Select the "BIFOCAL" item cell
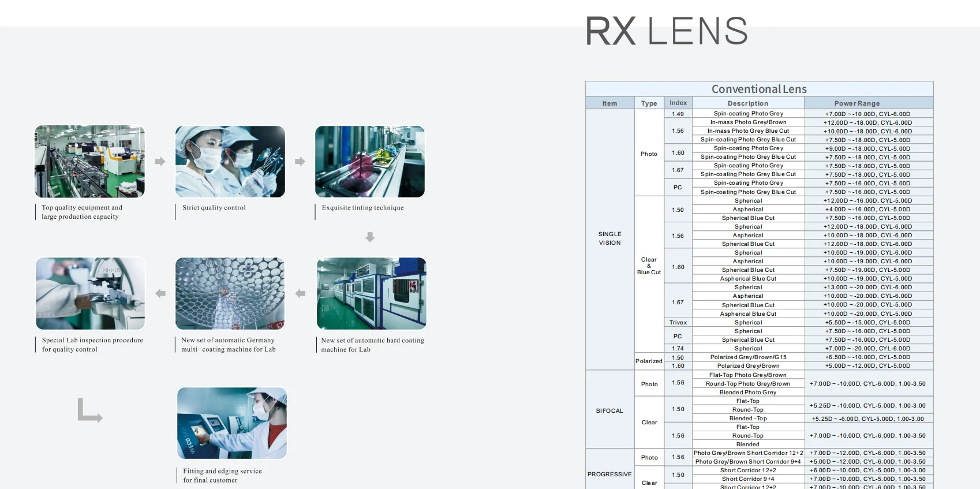The height and width of the screenshot is (489, 980). pos(610,410)
